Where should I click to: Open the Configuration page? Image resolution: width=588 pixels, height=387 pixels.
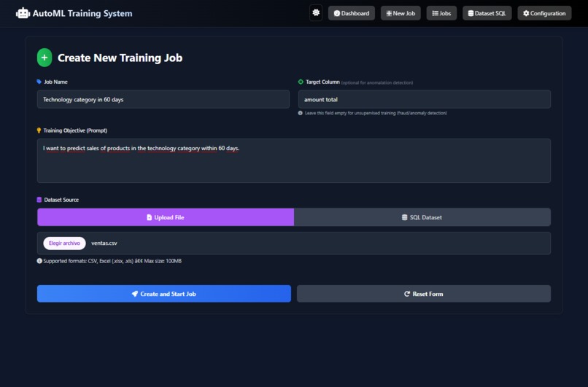coord(544,13)
